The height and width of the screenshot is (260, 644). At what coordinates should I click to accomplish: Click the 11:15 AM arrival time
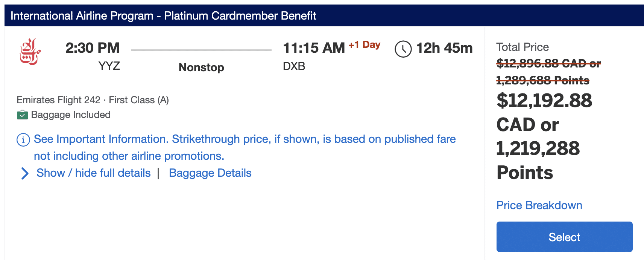pos(314,48)
